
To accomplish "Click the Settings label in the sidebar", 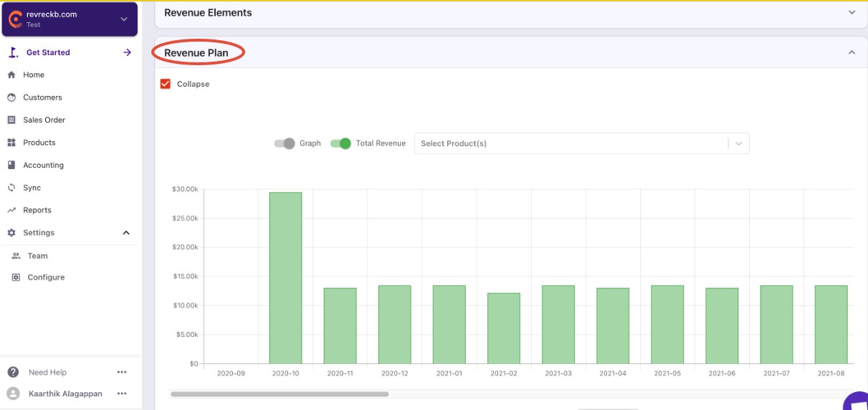I will pyautogui.click(x=39, y=233).
